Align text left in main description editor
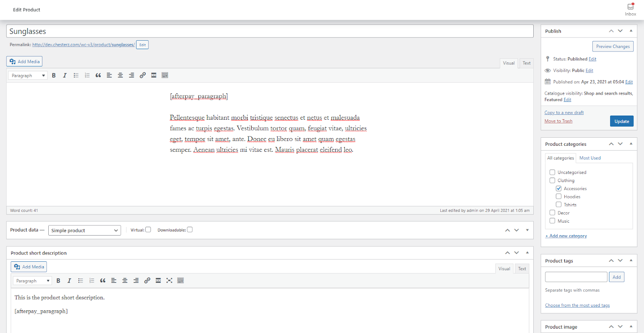Viewport: 644px width, 333px height. coord(109,75)
